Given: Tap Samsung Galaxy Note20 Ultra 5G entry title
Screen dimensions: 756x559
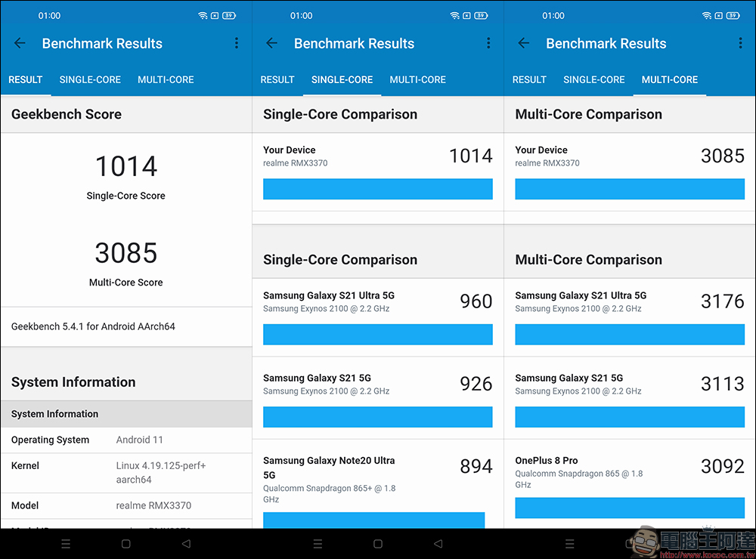Looking at the screenshot, I should click(329, 468).
